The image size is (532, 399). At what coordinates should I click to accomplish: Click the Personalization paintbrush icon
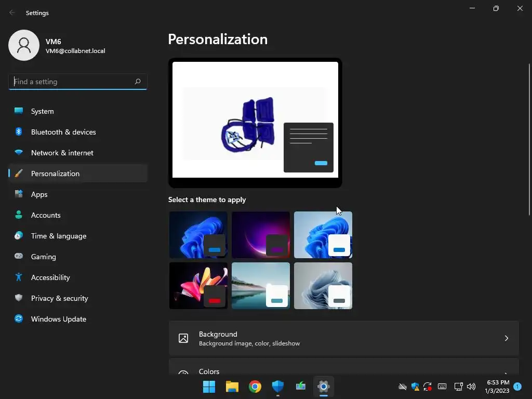click(19, 174)
